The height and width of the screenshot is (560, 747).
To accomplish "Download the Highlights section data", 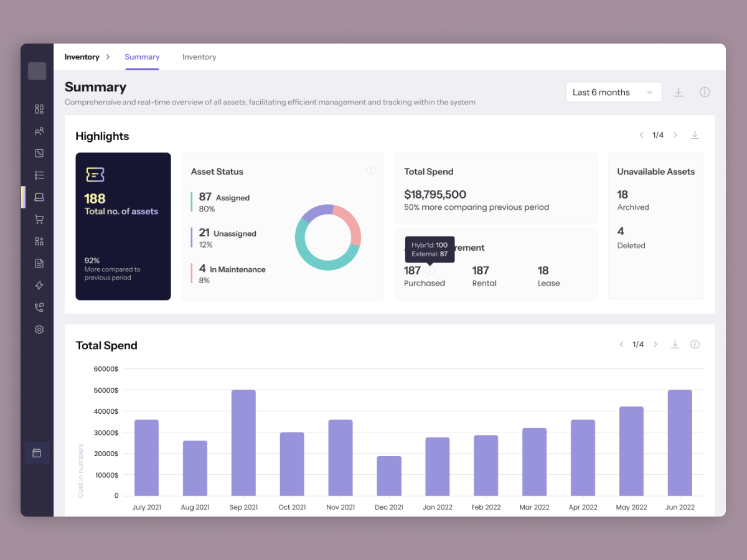I will tap(695, 134).
